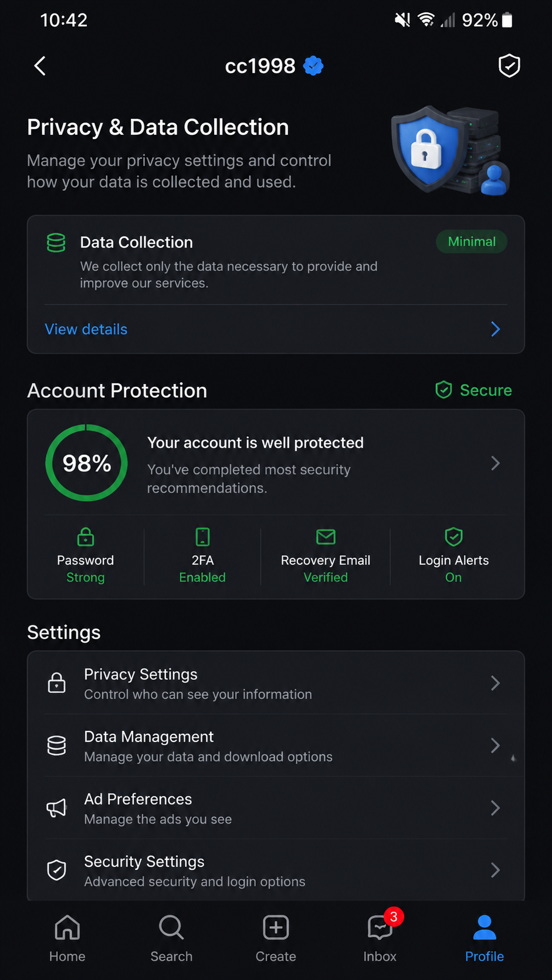Tap the back arrow icon
The width and height of the screenshot is (552, 980).
coord(40,66)
